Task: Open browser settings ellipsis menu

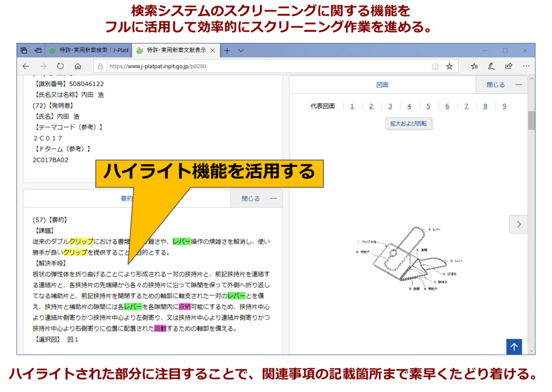Action: pyautogui.click(x=525, y=66)
